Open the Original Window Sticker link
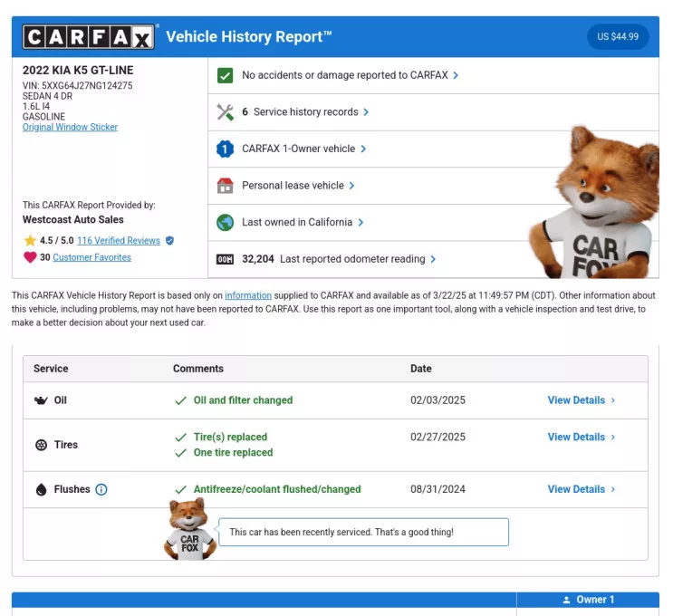 click(x=70, y=128)
